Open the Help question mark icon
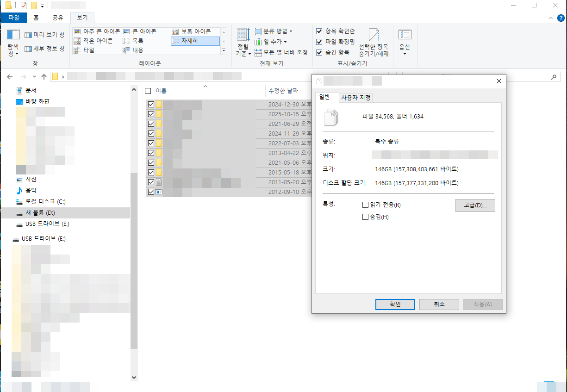The height and width of the screenshot is (392, 567). pos(561,18)
